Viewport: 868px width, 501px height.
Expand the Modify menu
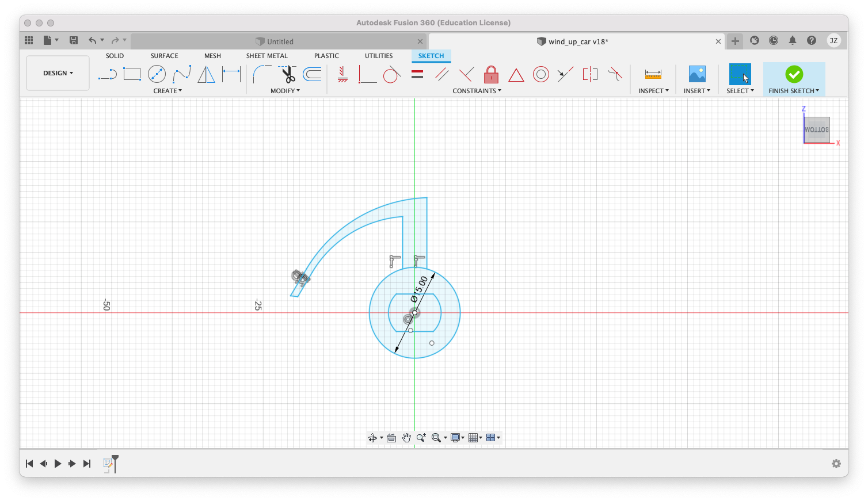tap(285, 91)
